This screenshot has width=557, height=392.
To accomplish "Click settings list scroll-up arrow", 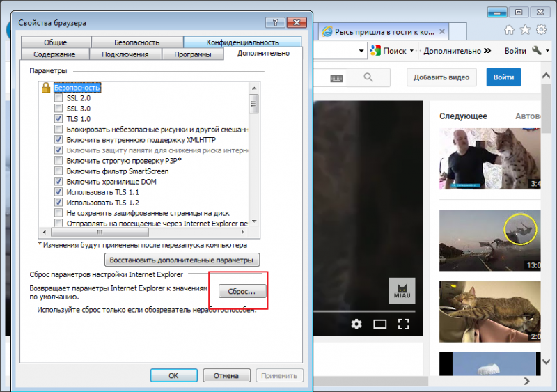I will [x=254, y=88].
